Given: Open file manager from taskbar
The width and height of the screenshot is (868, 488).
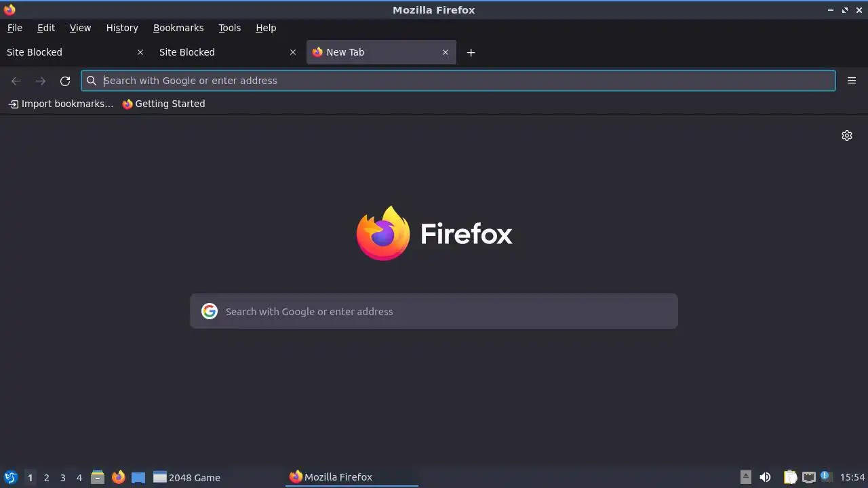Looking at the screenshot, I should click(98, 477).
